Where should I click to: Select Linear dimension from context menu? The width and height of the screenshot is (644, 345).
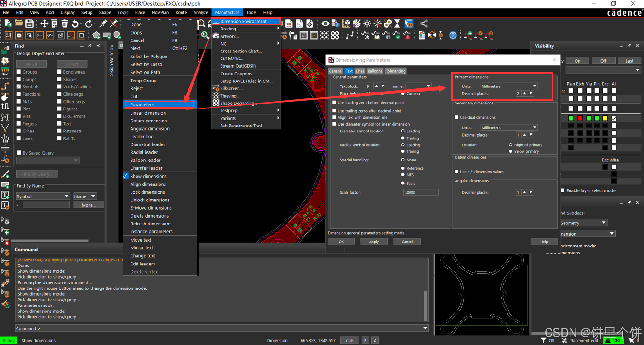click(148, 113)
